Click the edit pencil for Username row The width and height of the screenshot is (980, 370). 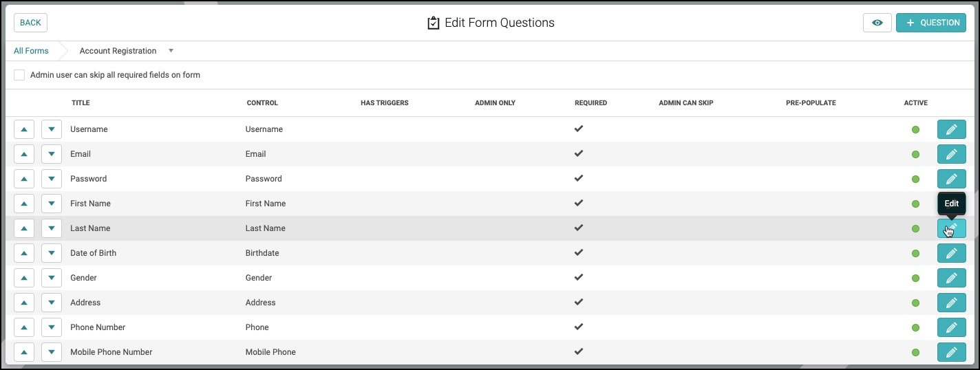coord(951,129)
